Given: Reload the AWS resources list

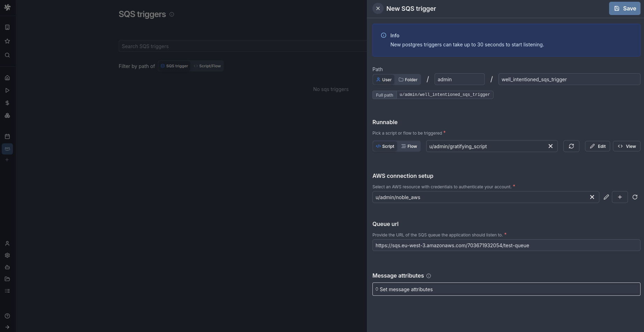Looking at the screenshot, I should 635,197.
